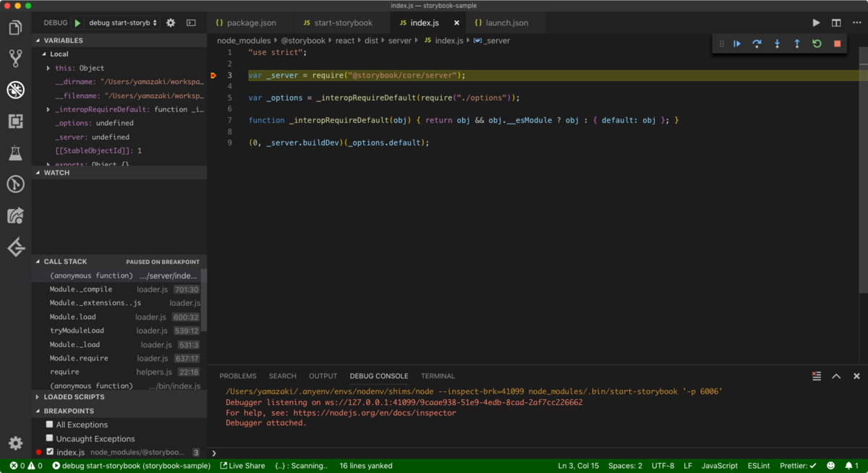Grab the debug toolbar drag handle
The image size is (868, 473).
(721, 44)
